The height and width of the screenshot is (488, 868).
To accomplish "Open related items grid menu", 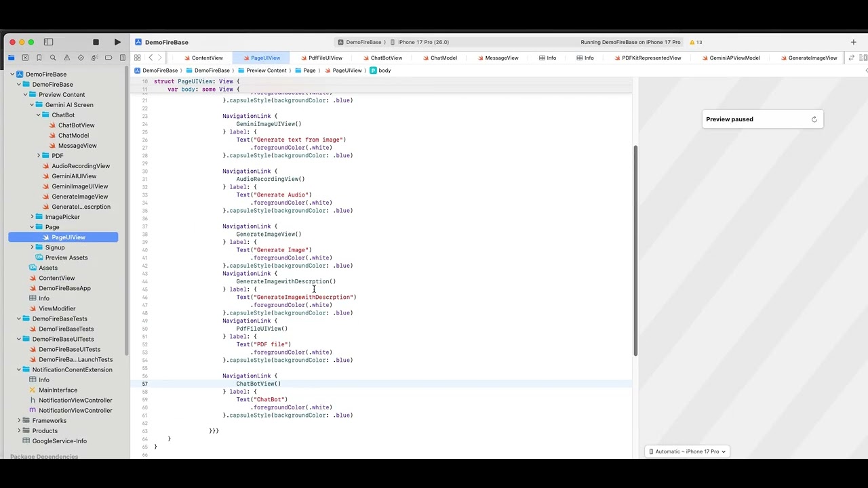I will click(x=138, y=58).
